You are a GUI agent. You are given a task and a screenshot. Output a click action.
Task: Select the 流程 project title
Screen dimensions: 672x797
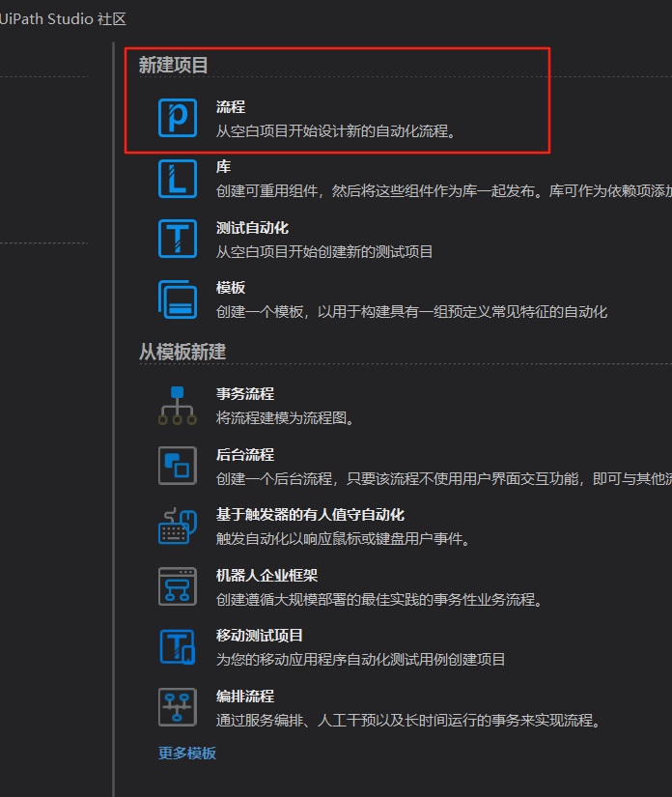pyautogui.click(x=231, y=106)
